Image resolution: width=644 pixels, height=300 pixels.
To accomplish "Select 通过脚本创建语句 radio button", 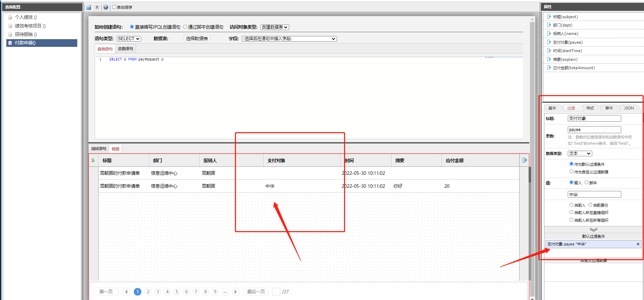I will pos(185,27).
